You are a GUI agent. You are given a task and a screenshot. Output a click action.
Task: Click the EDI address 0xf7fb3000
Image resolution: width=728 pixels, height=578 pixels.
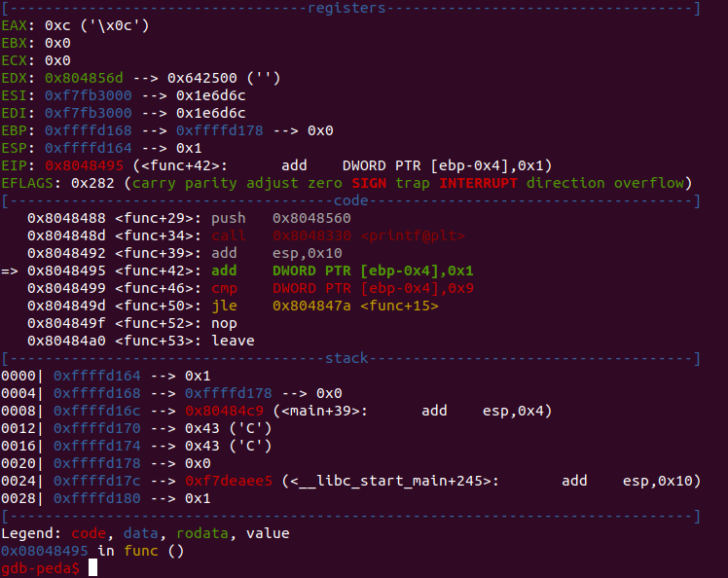[89, 113]
